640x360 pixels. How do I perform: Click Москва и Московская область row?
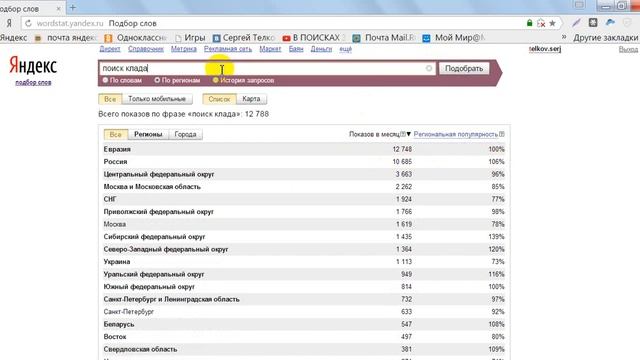pyautogui.click(x=304, y=187)
